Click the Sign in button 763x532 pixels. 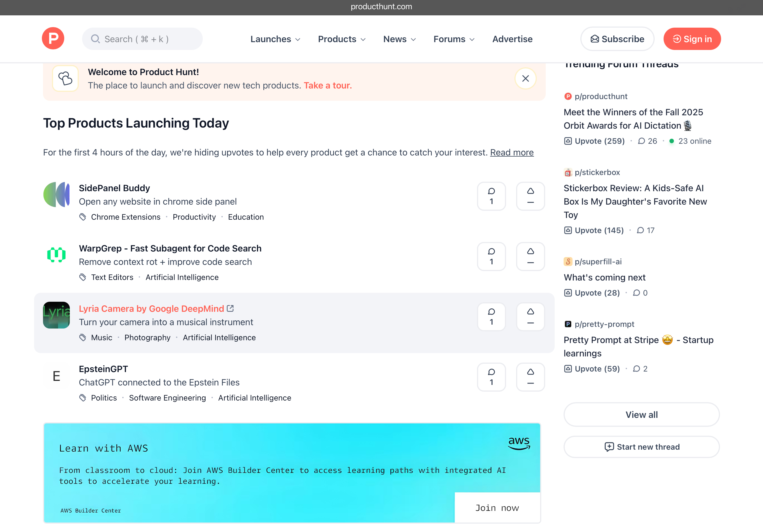point(692,39)
